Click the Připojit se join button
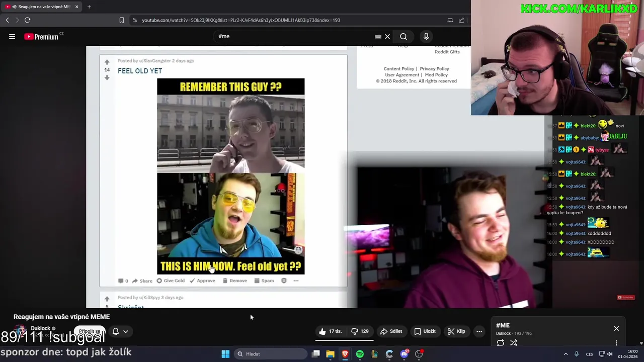Viewport: 644px width, 362px height. (x=90, y=331)
